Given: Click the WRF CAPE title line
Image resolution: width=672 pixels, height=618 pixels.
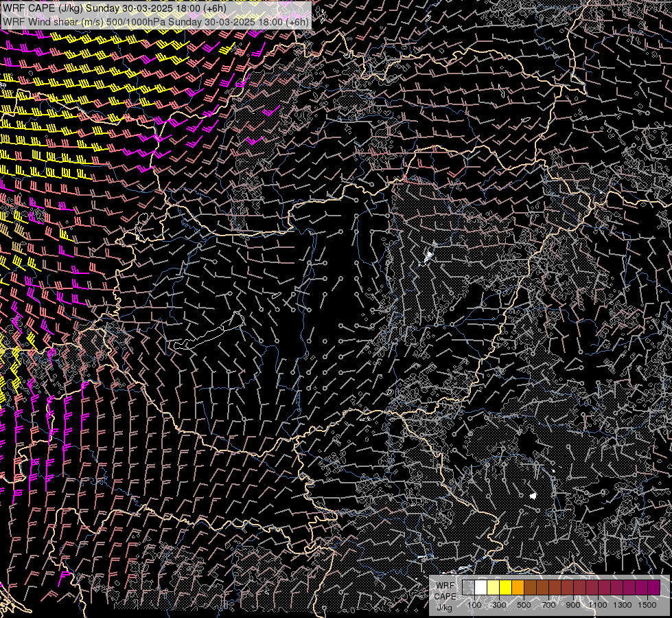Looking at the screenshot, I should pyautogui.click(x=115, y=8).
